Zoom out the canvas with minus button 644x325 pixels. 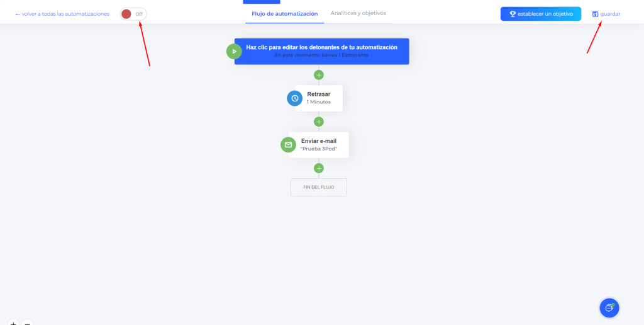pyautogui.click(x=27, y=322)
